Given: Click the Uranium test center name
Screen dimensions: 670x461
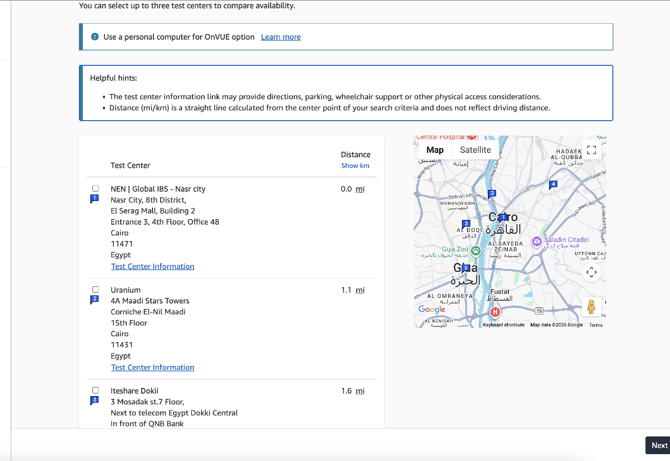Looking at the screenshot, I should pyautogui.click(x=125, y=290).
